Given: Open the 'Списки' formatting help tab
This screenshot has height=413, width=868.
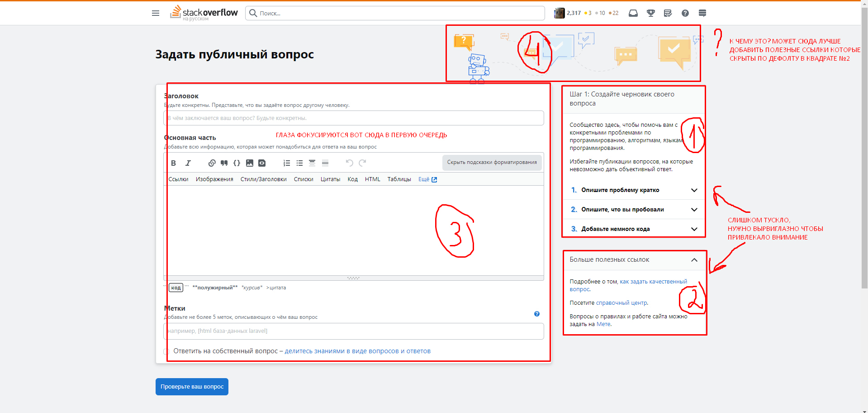Looking at the screenshot, I should 304,179.
